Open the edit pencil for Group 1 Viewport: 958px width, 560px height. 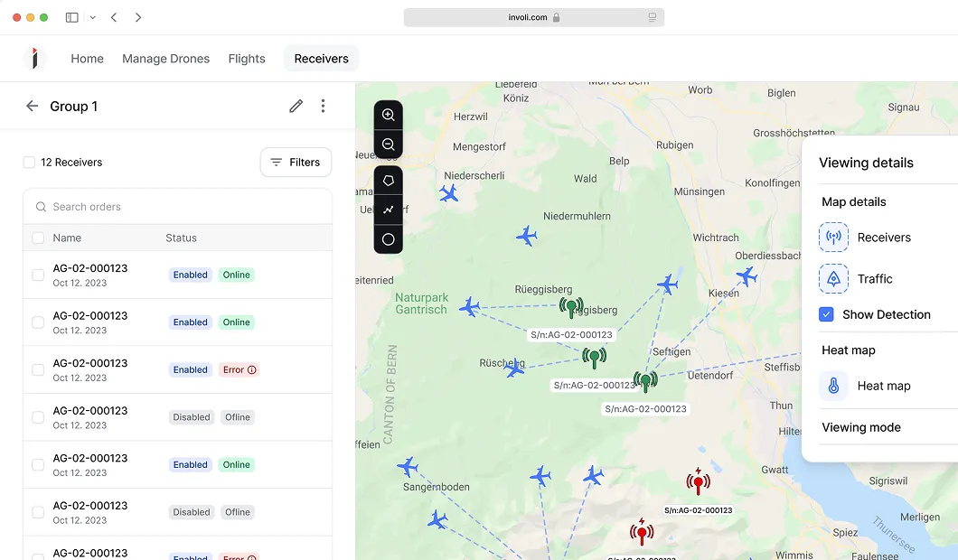[296, 106]
